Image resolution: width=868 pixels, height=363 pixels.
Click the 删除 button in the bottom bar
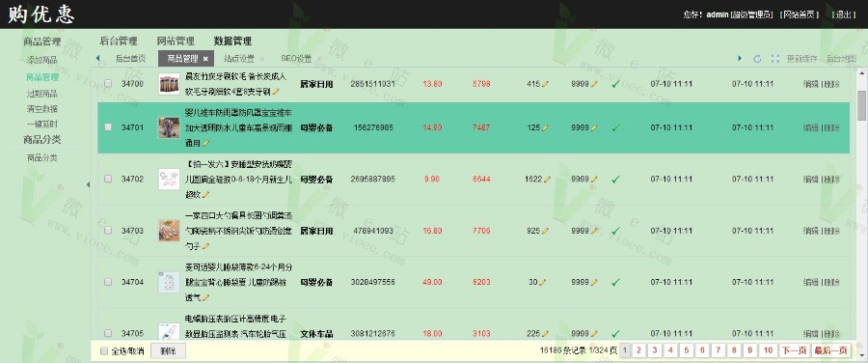(x=168, y=350)
